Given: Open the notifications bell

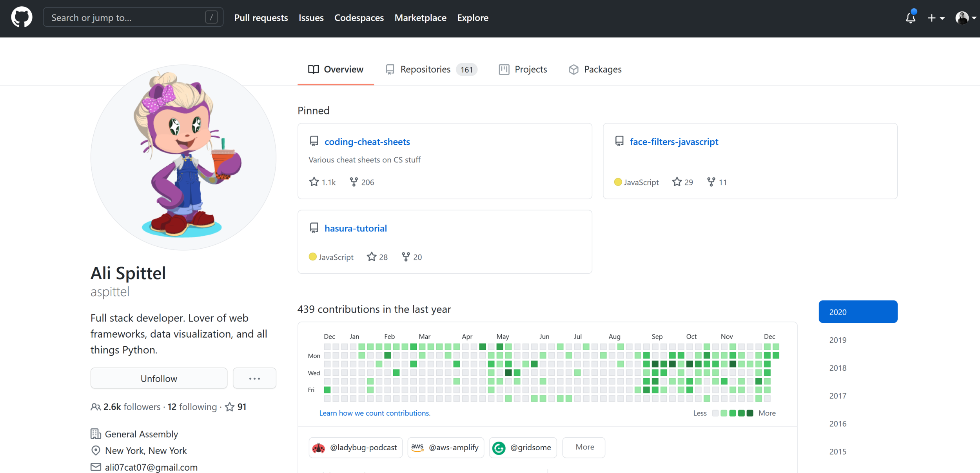Looking at the screenshot, I should tap(910, 18).
